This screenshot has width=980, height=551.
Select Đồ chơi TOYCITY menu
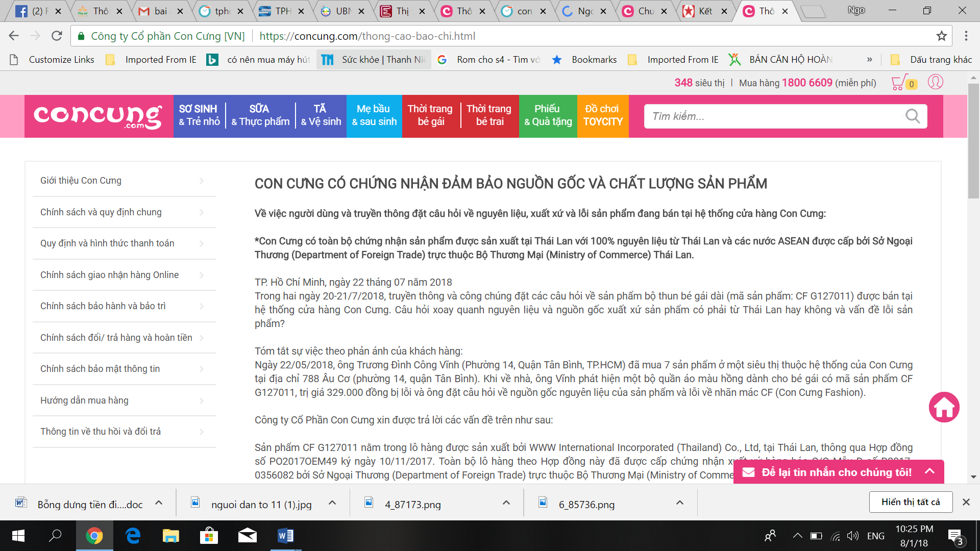(603, 115)
